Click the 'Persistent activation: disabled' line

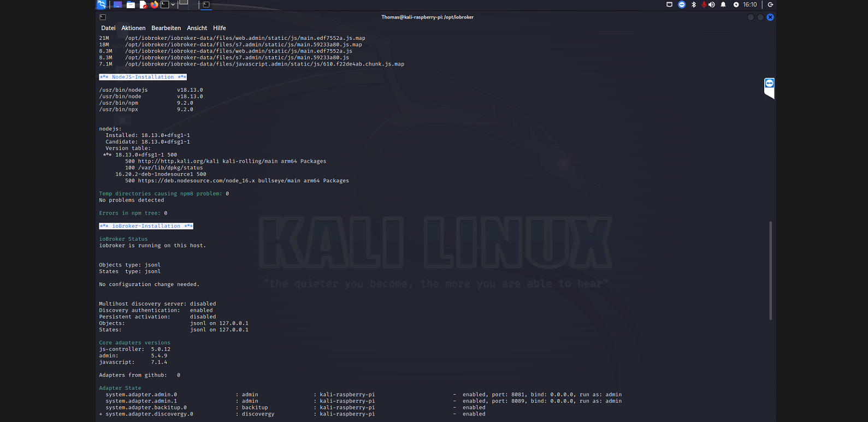pyautogui.click(x=157, y=317)
